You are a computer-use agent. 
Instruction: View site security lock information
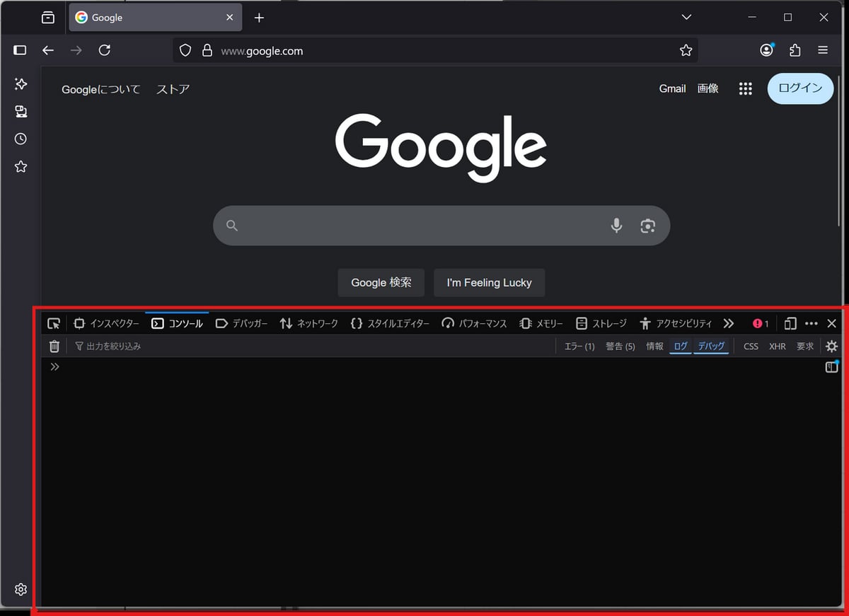tap(207, 50)
